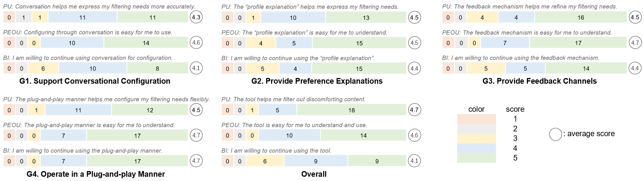Click the orange score 1 legend swatch
This screenshot has height=181, width=644.
coord(476,119)
